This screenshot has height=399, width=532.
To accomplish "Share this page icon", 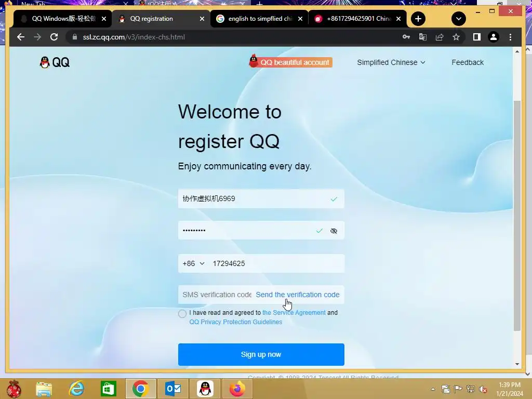I will 440,37.
